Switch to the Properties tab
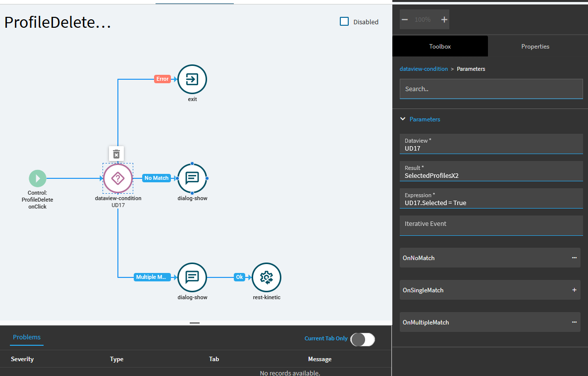This screenshot has width=588, height=376. pyautogui.click(x=535, y=47)
